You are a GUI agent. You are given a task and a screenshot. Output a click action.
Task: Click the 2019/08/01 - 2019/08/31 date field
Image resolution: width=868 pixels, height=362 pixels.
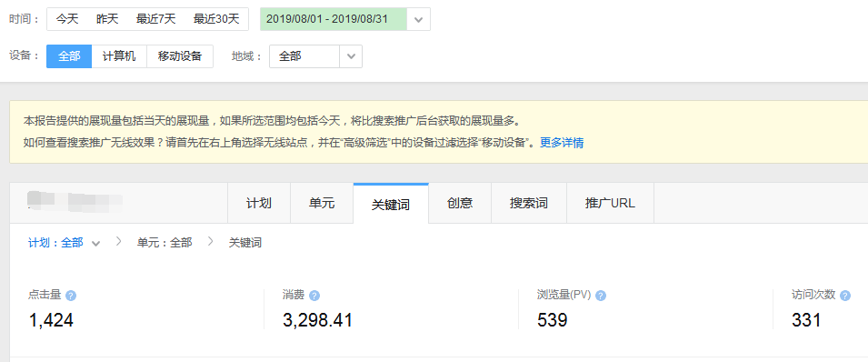334,19
